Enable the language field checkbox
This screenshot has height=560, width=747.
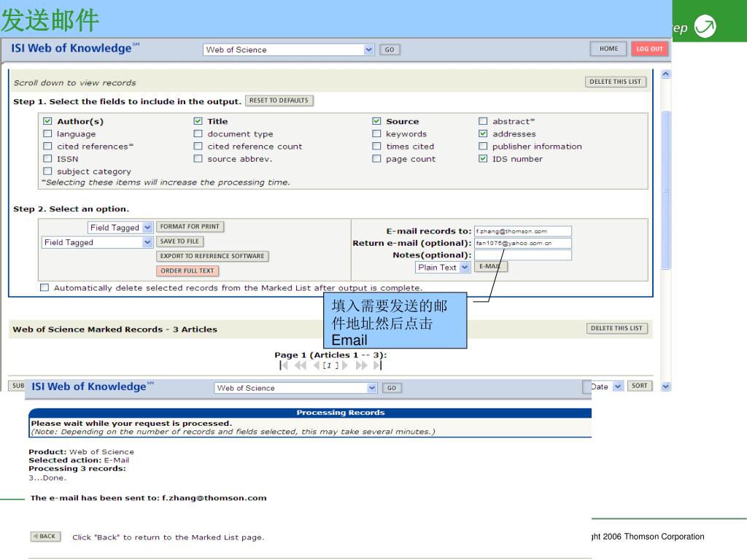pos(47,134)
